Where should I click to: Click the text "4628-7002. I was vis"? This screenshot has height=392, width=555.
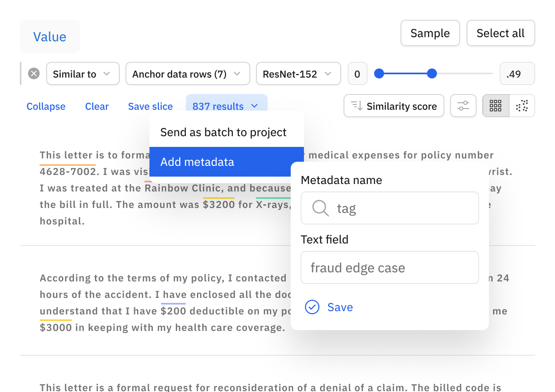tap(94, 172)
